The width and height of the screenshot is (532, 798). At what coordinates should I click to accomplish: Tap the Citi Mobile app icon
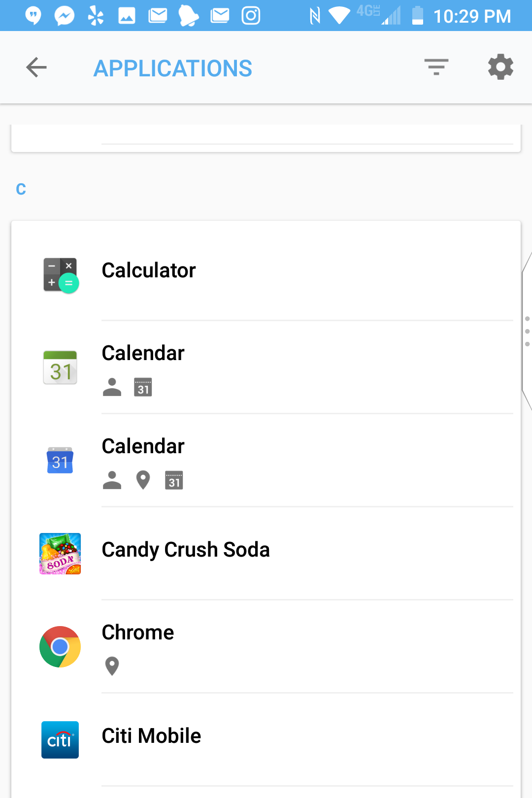click(60, 740)
